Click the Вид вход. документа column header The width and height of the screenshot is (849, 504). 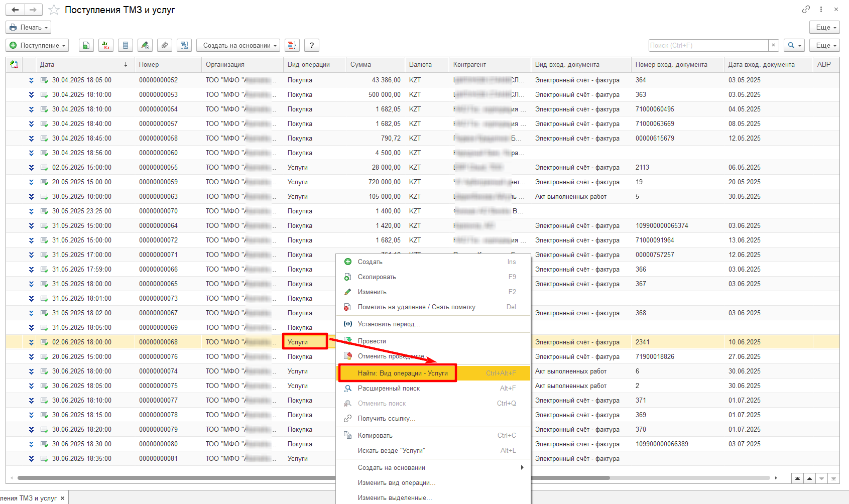(x=581, y=64)
